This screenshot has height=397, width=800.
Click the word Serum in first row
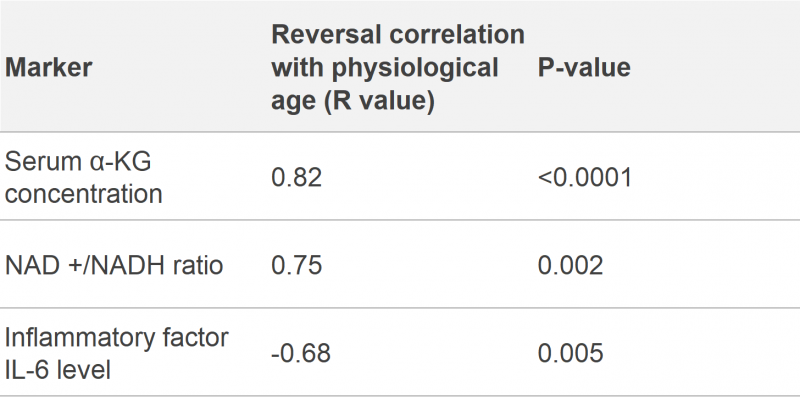40,162
